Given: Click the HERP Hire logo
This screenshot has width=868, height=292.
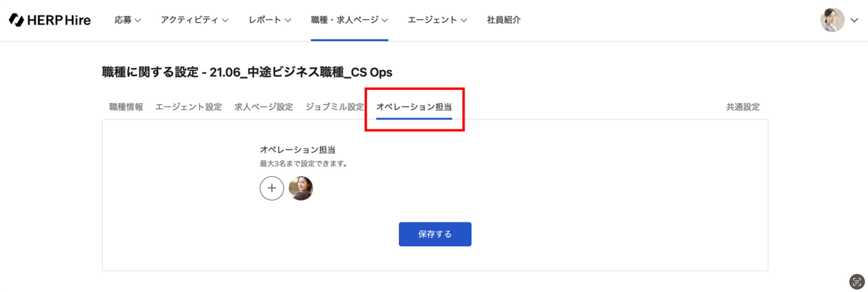Looking at the screenshot, I should [50, 20].
